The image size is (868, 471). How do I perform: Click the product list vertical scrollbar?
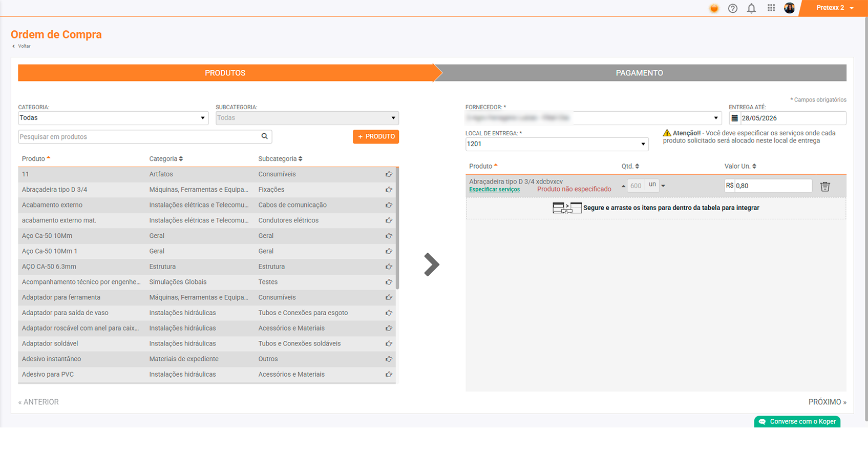point(397,229)
